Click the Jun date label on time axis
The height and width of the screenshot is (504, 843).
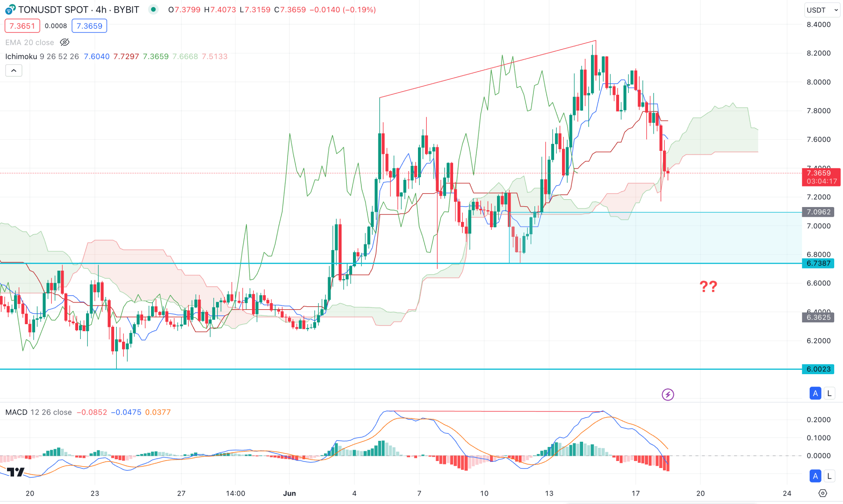(x=289, y=493)
